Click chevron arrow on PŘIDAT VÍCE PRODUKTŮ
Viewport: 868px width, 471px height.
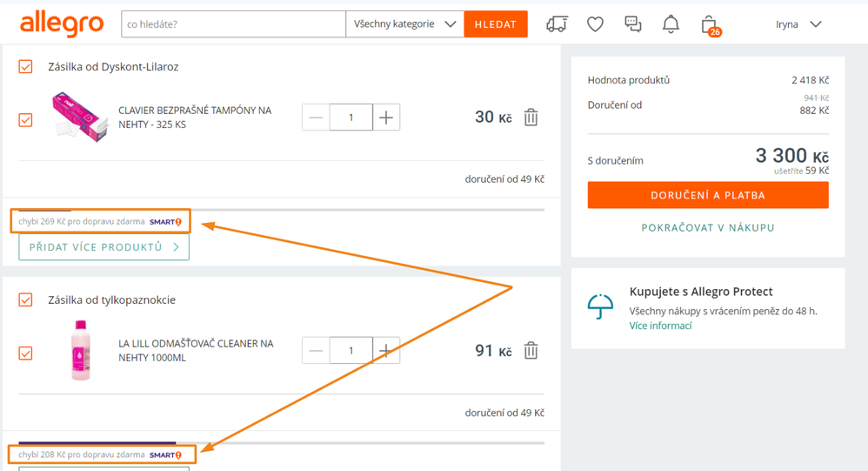click(176, 247)
